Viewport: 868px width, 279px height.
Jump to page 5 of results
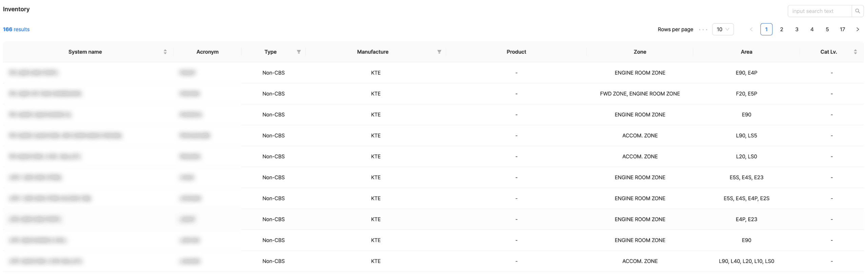click(827, 29)
